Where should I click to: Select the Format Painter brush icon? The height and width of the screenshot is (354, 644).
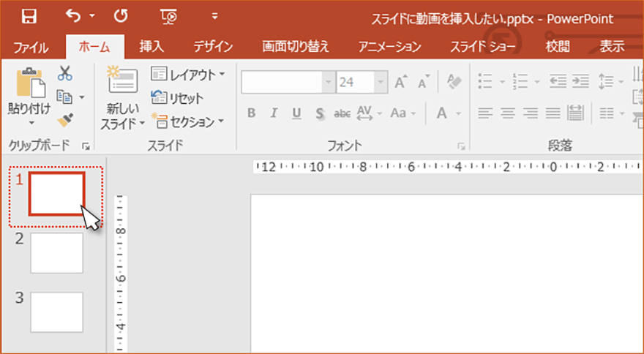tap(65, 118)
